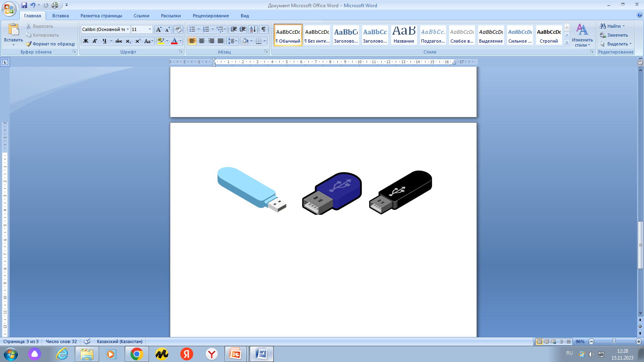Open PowerPoint from the taskbar
644x362 pixels.
coord(235,354)
